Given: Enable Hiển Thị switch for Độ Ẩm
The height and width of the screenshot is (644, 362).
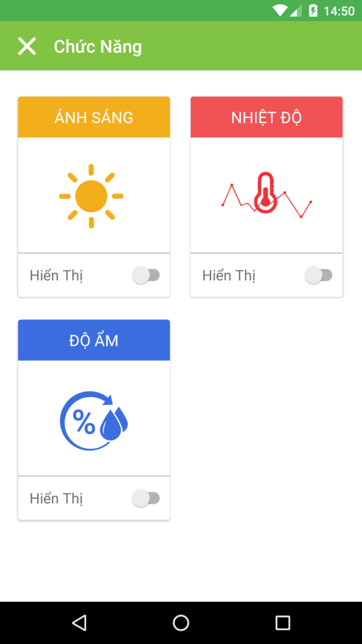Looking at the screenshot, I should tap(146, 498).
